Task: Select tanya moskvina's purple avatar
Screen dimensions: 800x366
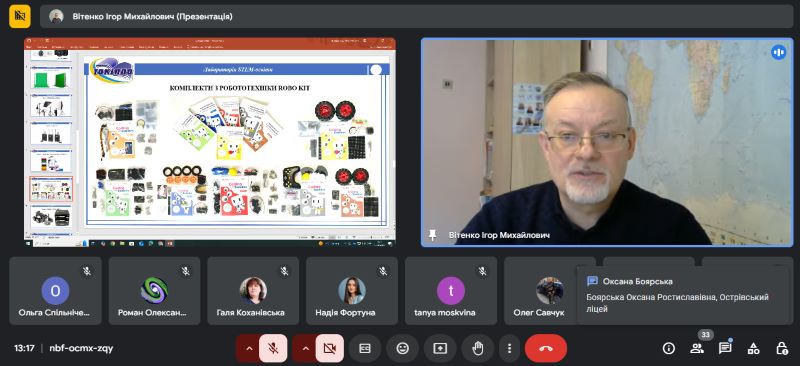Action: (451, 290)
